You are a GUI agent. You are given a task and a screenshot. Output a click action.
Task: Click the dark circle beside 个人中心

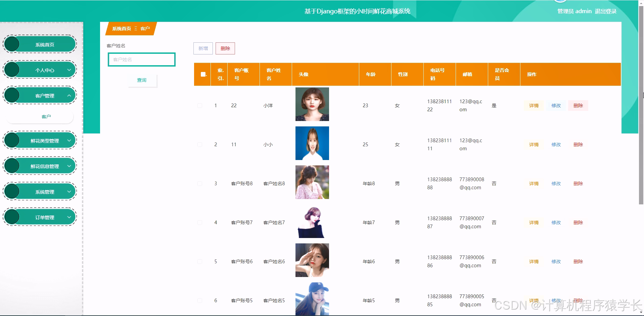coord(12,70)
